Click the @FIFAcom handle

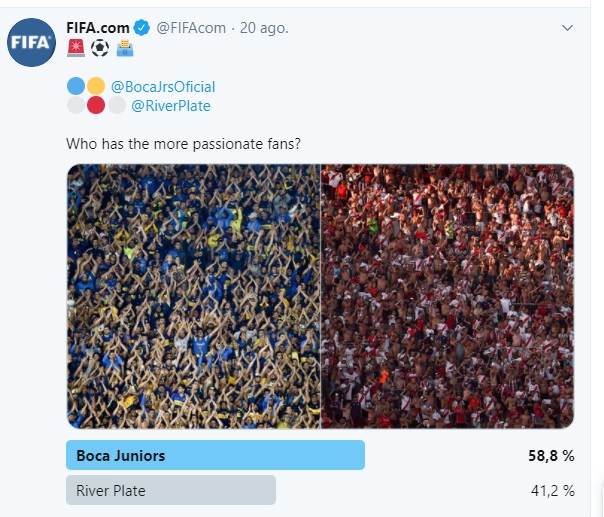click(x=192, y=28)
